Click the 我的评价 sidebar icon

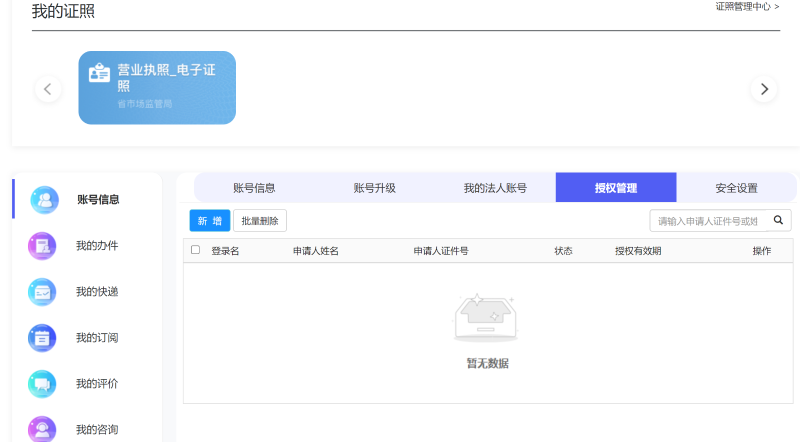coord(42,384)
